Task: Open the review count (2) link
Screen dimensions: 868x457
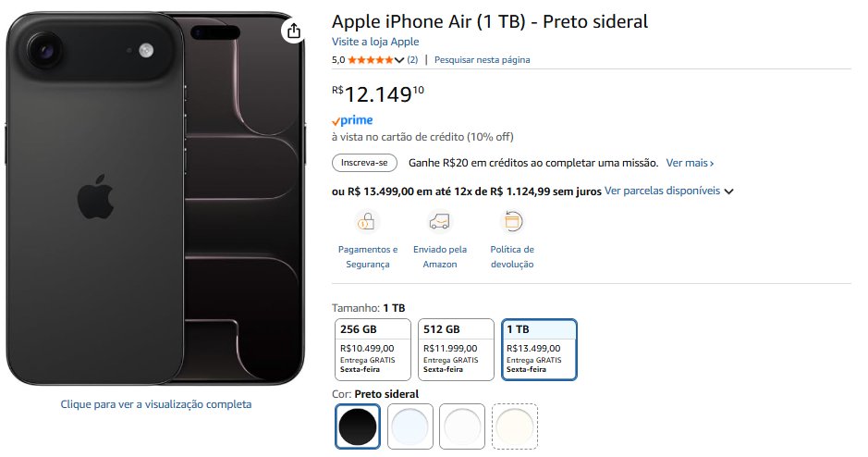Action: click(x=412, y=60)
